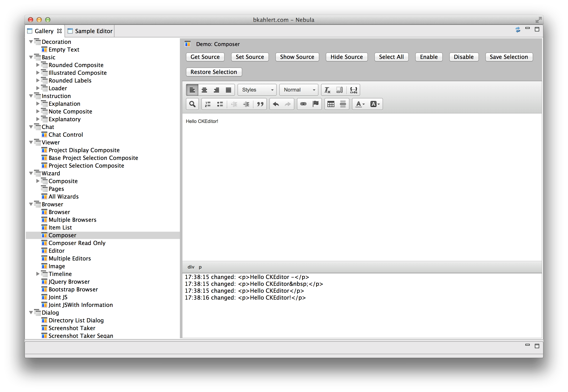Open the Styles dropdown

coord(257,90)
